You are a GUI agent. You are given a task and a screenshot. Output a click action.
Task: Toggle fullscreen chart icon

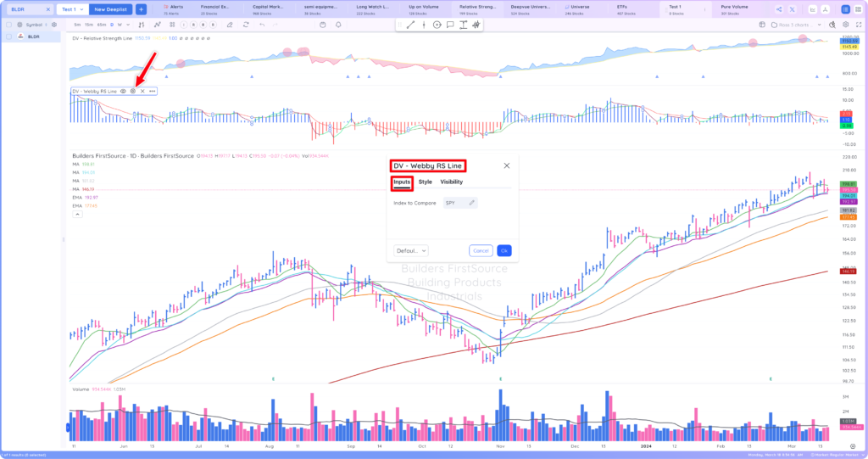point(859,25)
